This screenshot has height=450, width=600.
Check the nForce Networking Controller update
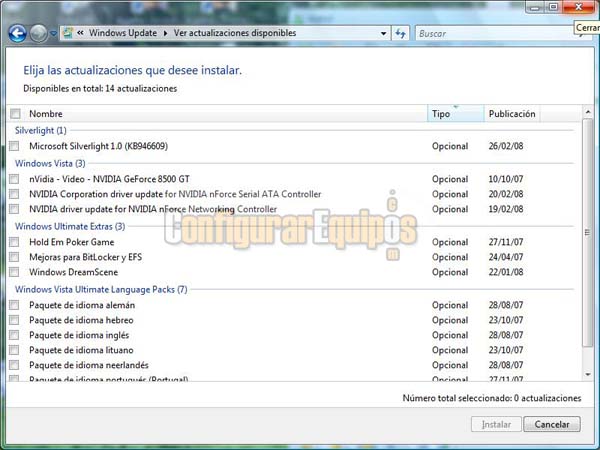point(14,209)
